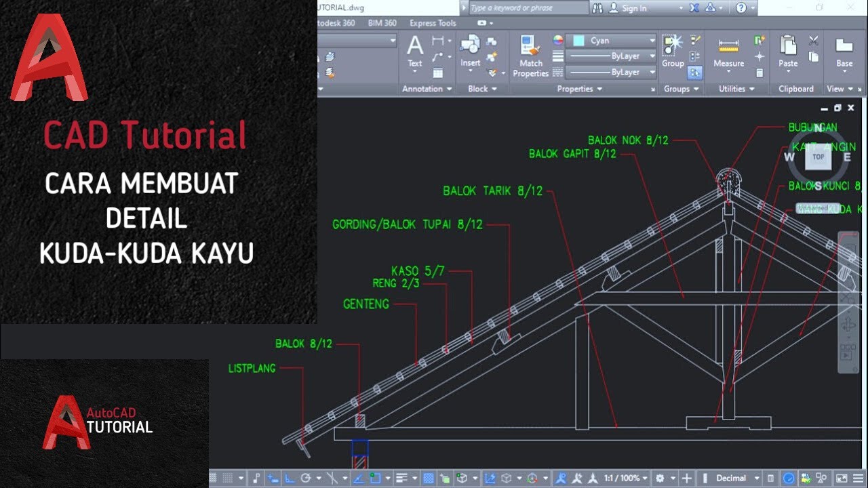
Task: Click the Copy Clip icon
Action: 814,58
